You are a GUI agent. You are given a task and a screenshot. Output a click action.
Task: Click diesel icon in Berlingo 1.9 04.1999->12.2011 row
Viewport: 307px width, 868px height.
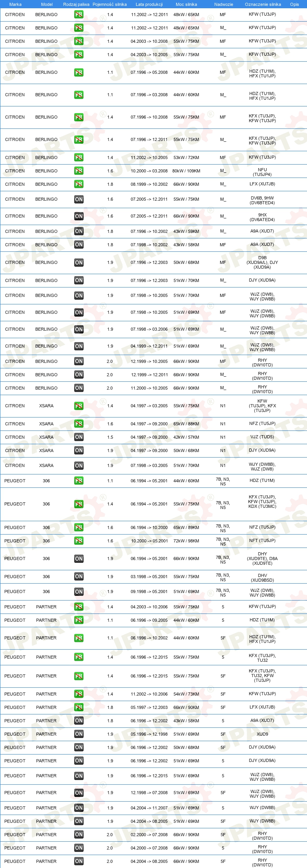click(x=79, y=346)
